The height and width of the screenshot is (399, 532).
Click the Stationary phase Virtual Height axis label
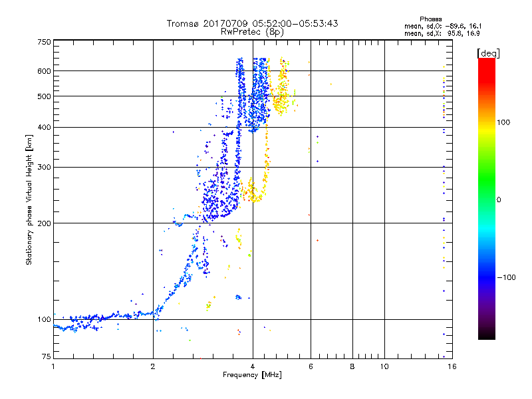pos(29,199)
